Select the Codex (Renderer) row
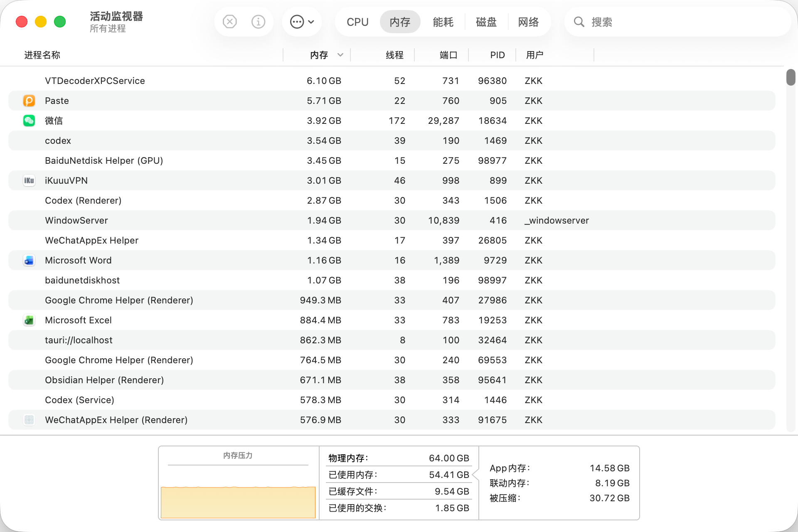The height and width of the screenshot is (532, 798). pos(392,200)
